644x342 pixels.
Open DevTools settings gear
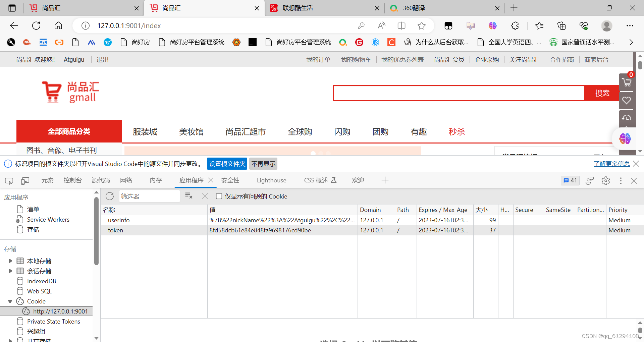[606, 181]
